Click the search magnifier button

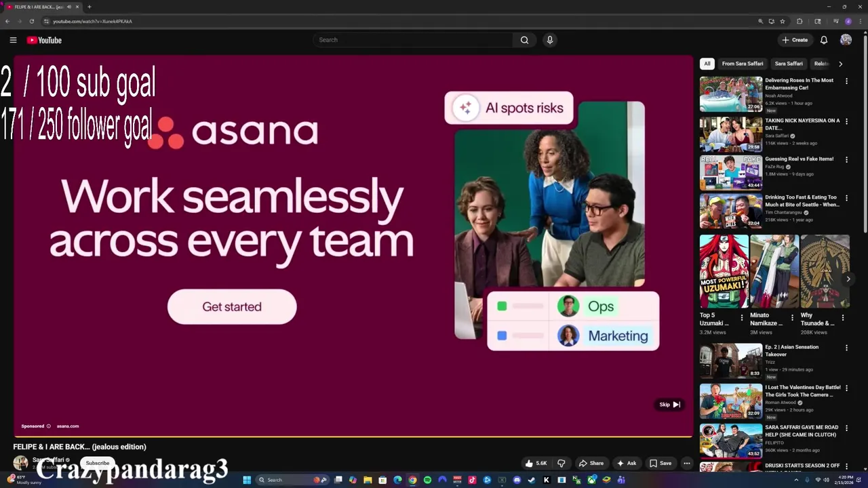tap(524, 40)
